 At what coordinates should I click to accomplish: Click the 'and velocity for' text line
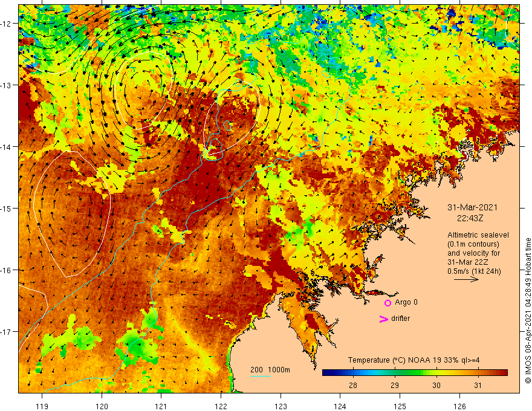pos(473,253)
